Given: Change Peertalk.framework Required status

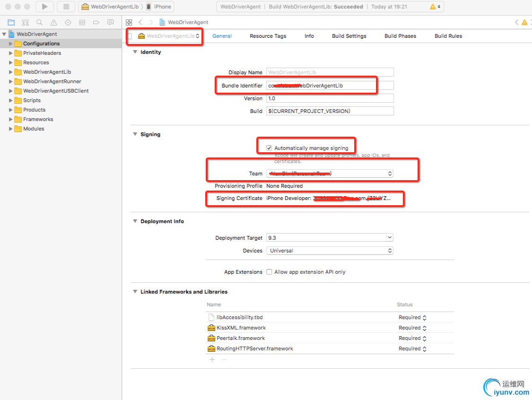Looking at the screenshot, I should 412,338.
